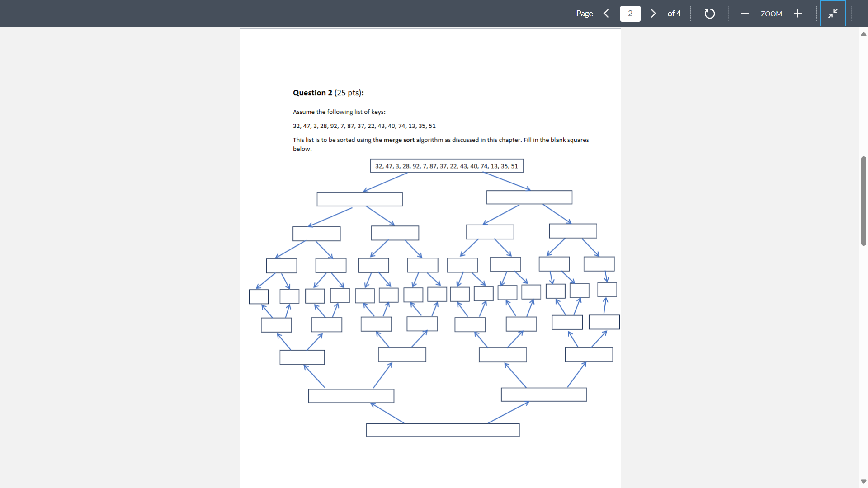Click the list of keys text line
The image size is (868, 488).
pos(364,126)
